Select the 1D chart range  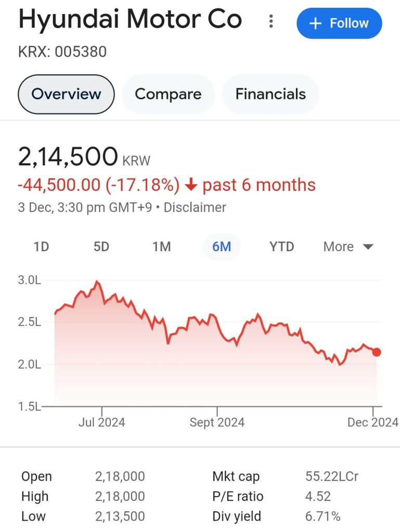pyautogui.click(x=41, y=246)
